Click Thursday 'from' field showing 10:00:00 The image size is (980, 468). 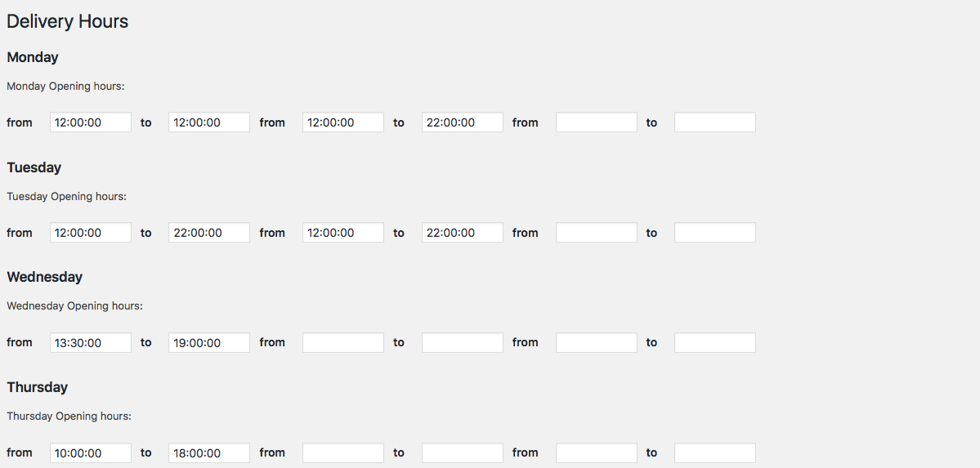(x=90, y=453)
